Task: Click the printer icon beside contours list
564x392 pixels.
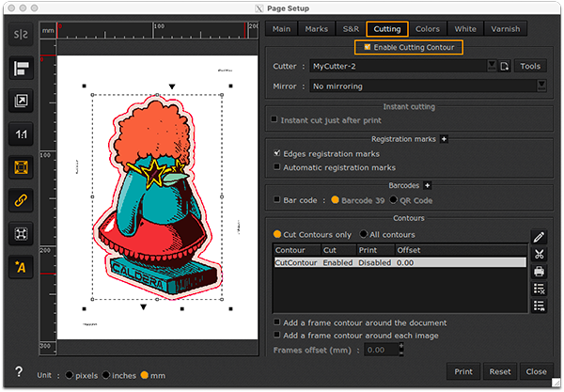Action: (539, 271)
